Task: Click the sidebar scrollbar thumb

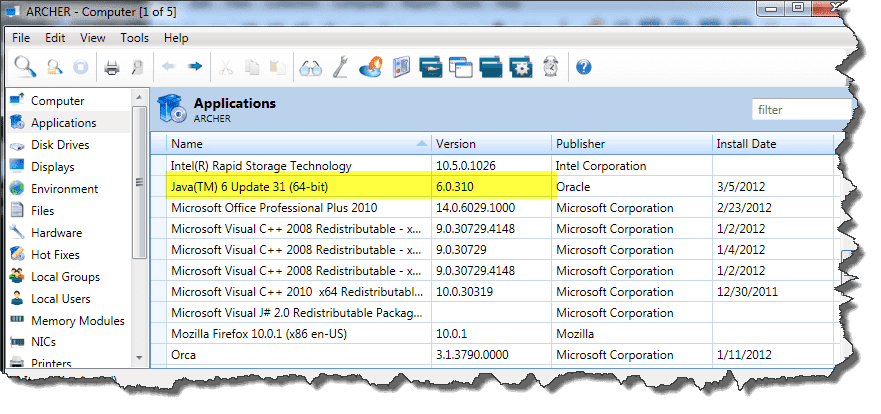Action: pyautogui.click(x=140, y=182)
